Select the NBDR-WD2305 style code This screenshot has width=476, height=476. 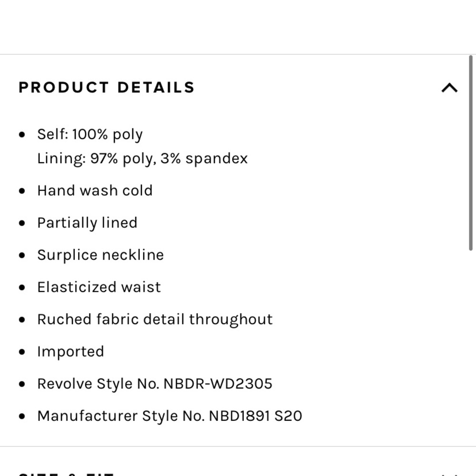[x=218, y=384]
